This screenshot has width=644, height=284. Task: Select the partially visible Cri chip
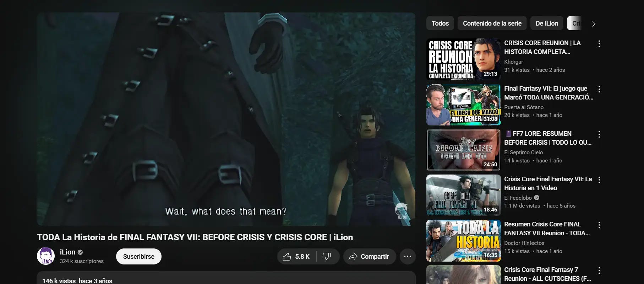[574, 23]
